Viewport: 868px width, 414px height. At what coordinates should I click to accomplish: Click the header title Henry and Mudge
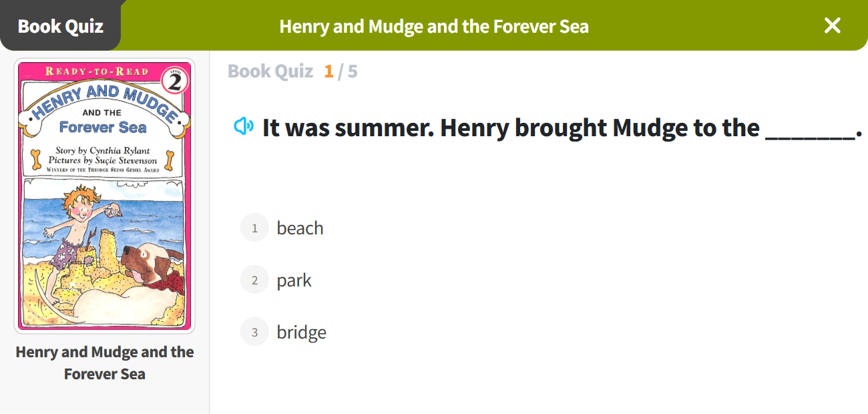434,27
